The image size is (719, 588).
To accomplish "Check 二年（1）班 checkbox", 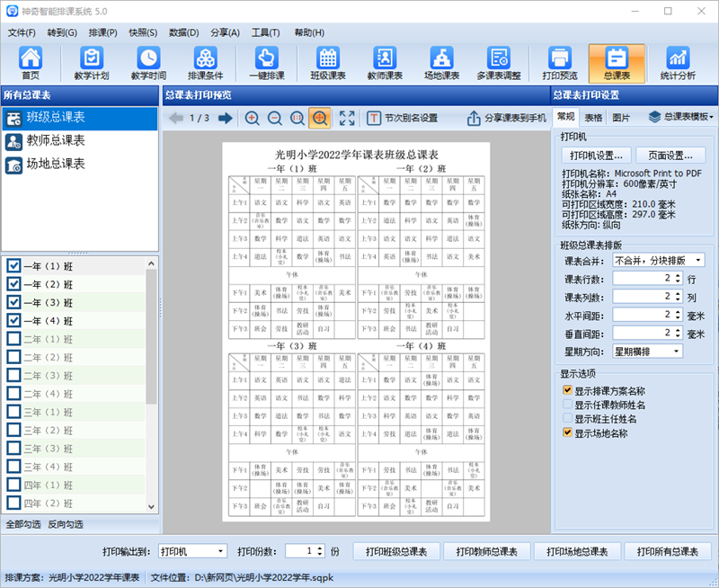I will click(x=13, y=339).
